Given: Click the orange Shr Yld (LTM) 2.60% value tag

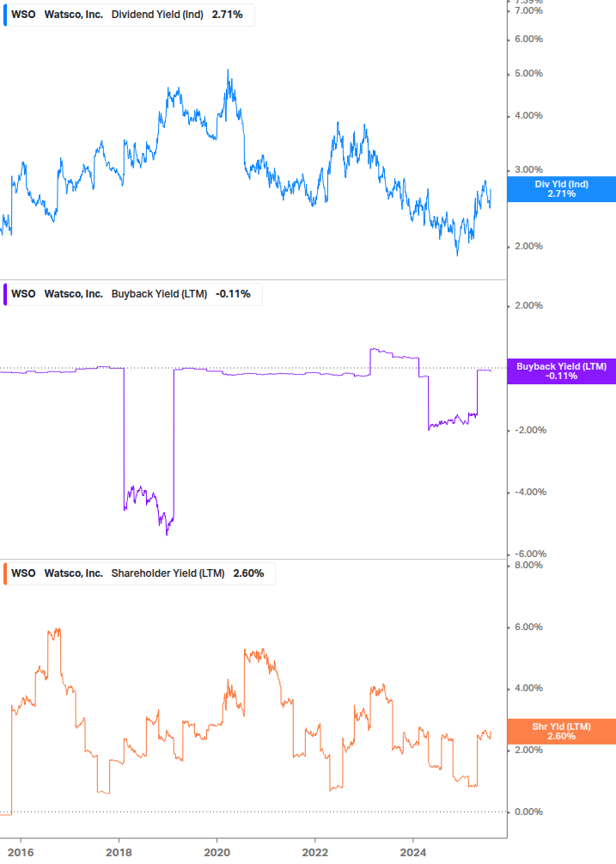Looking at the screenshot, I should point(562,732).
